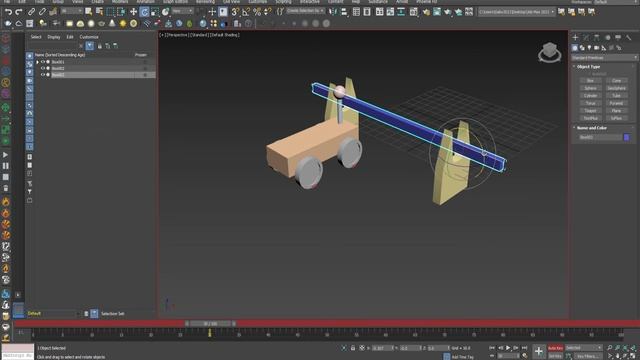Screen dimensions: 640x360
Task: Toggle visibility eye of selected third row
Action: (42, 75)
